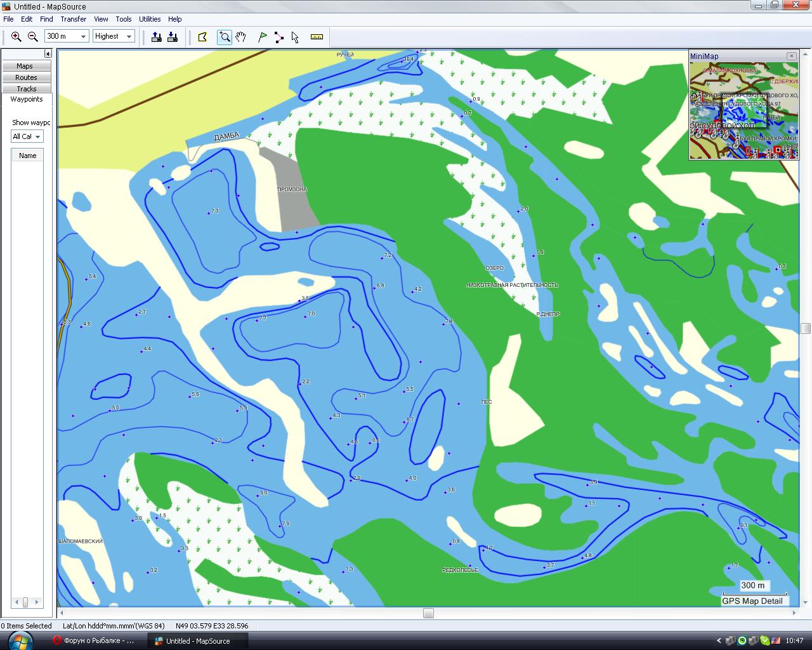This screenshot has height=650, width=812.
Task: Click the Zoom In magnifier icon
Action: coord(16,37)
